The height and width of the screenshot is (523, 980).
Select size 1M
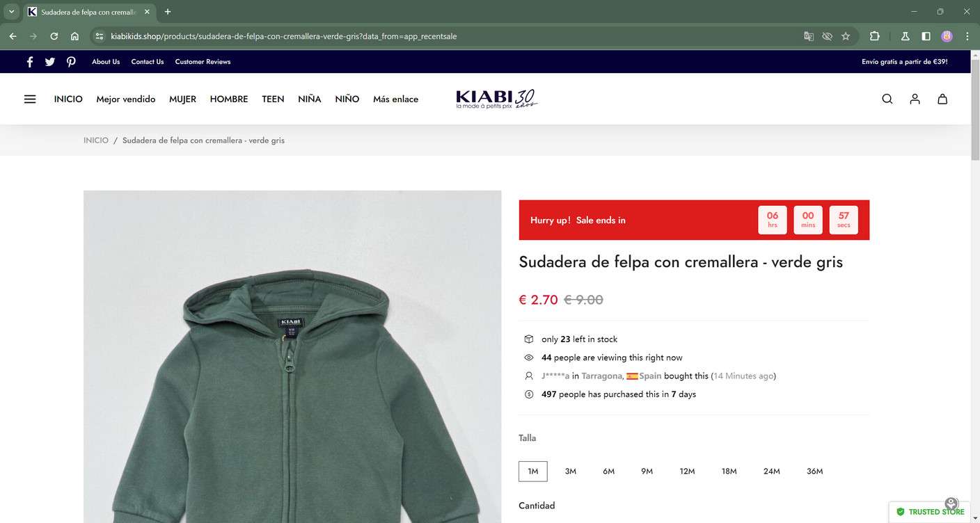pos(533,472)
